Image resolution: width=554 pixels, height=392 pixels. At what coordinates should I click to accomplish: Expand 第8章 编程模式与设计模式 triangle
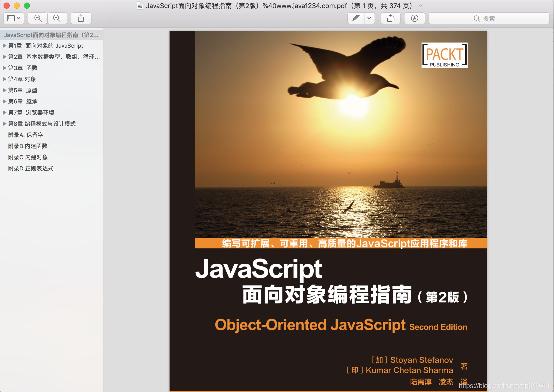pyautogui.click(x=4, y=124)
